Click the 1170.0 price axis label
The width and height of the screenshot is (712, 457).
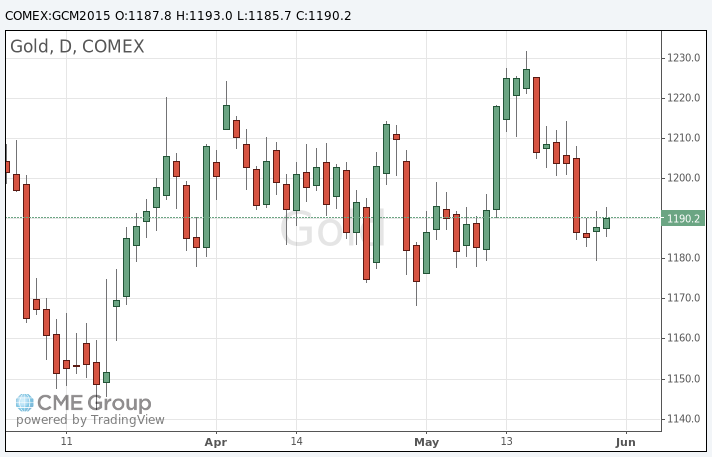coord(683,298)
